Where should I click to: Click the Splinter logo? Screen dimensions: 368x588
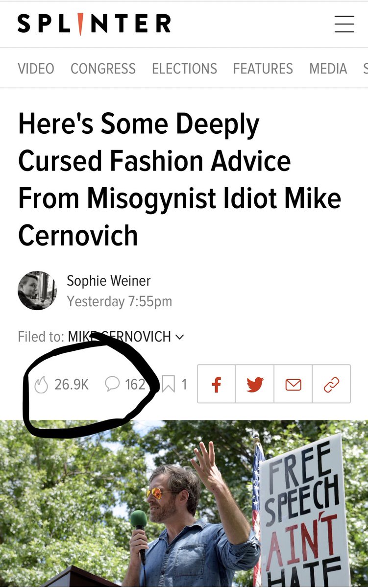click(x=94, y=24)
